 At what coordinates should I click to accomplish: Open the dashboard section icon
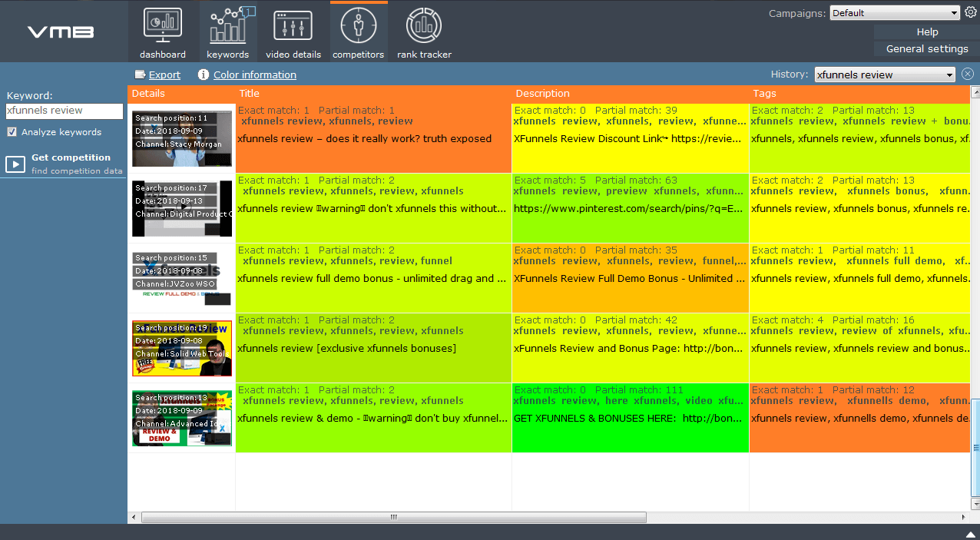pyautogui.click(x=163, y=25)
